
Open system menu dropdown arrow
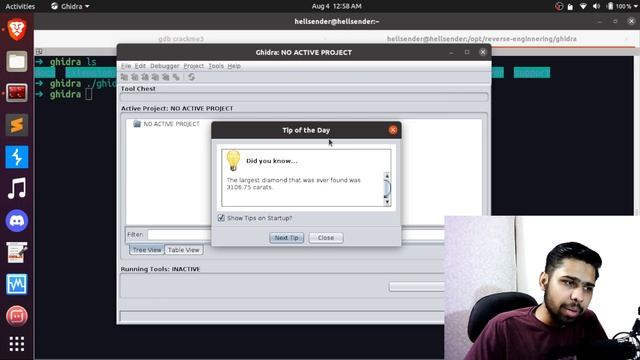pyautogui.click(x=636, y=7)
